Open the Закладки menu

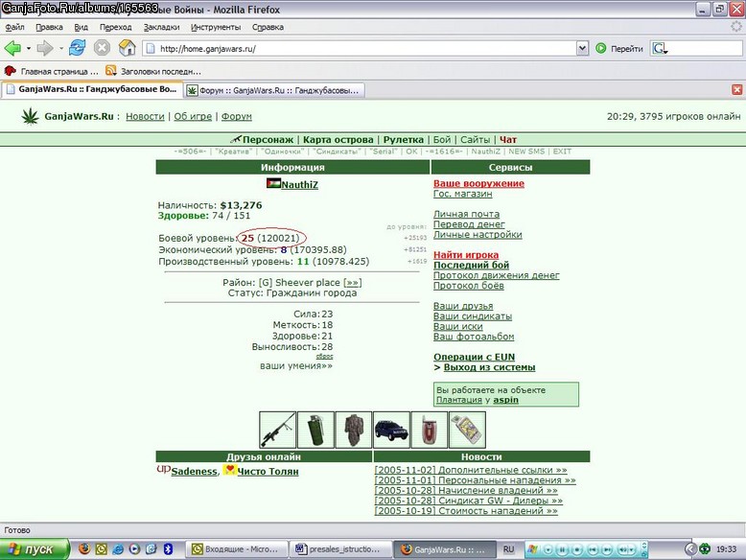click(161, 27)
